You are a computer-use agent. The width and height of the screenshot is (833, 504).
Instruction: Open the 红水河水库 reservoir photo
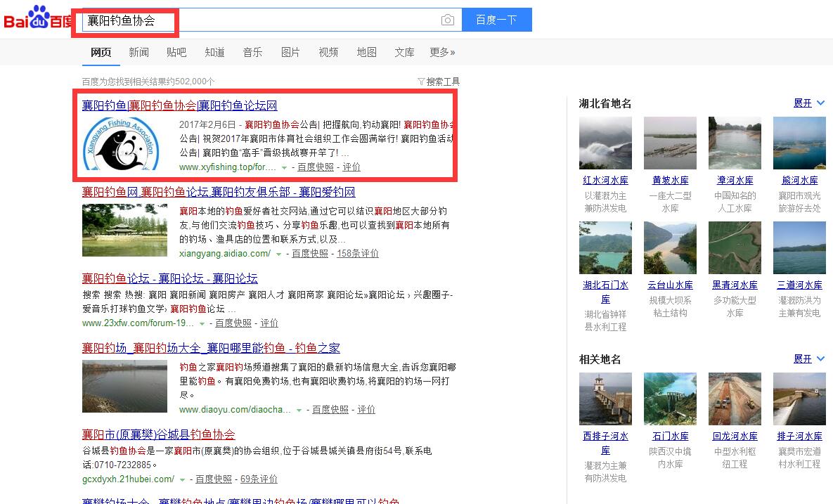coord(606,143)
